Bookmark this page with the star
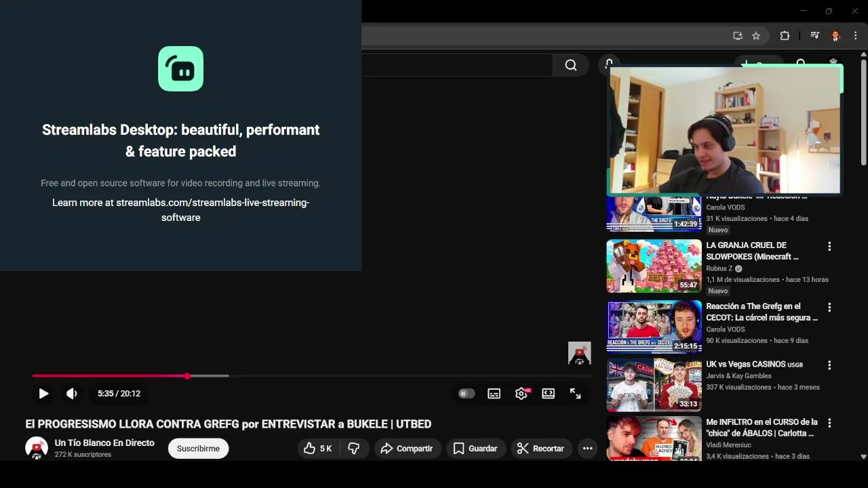868x488 pixels. tap(756, 36)
